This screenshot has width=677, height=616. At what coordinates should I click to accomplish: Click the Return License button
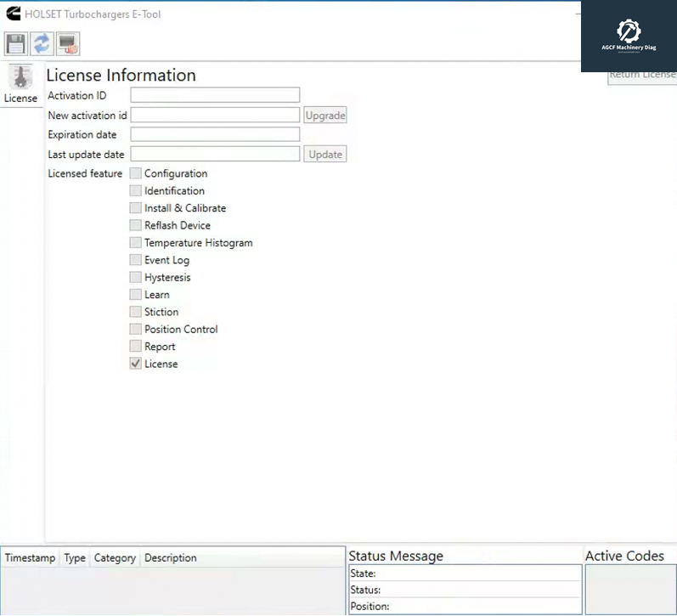(642, 76)
